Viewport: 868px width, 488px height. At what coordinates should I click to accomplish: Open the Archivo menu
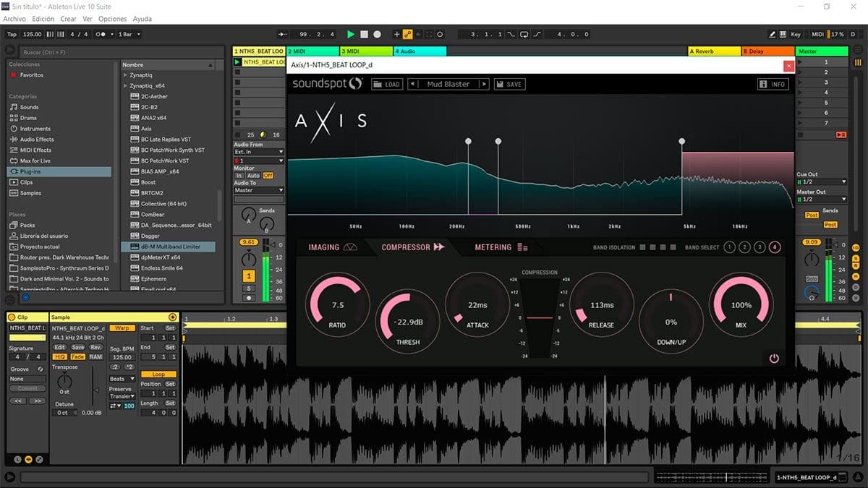pos(14,19)
